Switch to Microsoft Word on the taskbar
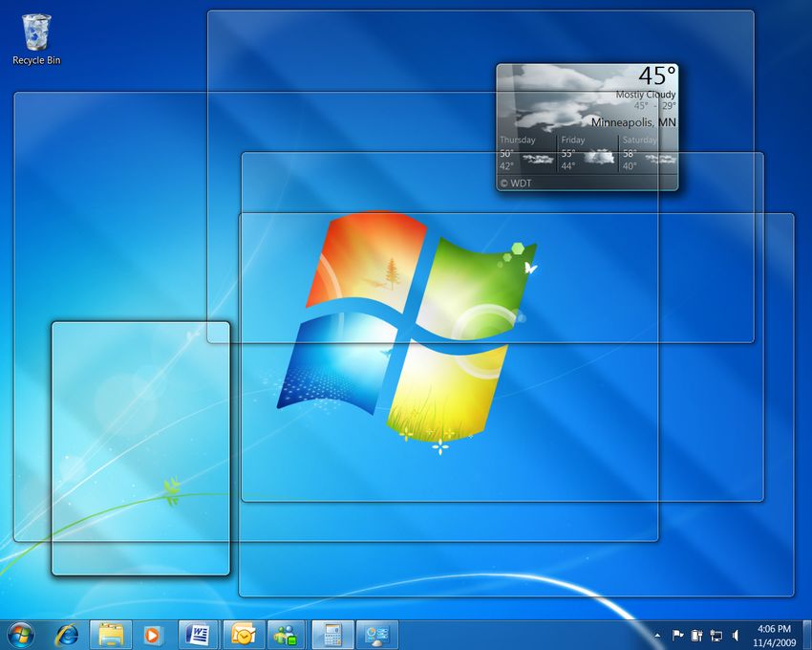This screenshot has height=650, width=812. tap(199, 635)
